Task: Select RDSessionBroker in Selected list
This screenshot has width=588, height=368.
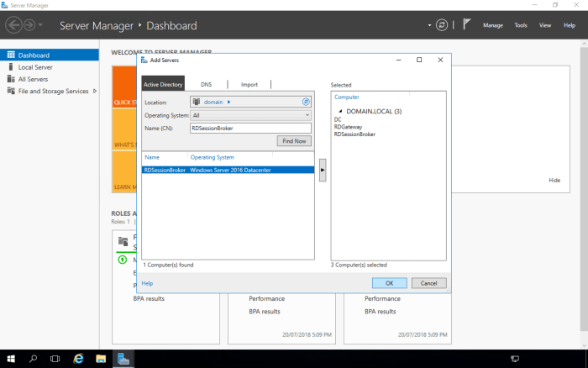Action: click(354, 134)
